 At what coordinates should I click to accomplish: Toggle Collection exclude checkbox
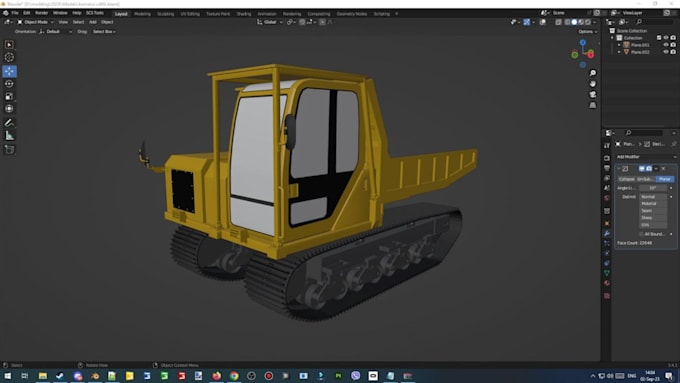(x=659, y=38)
